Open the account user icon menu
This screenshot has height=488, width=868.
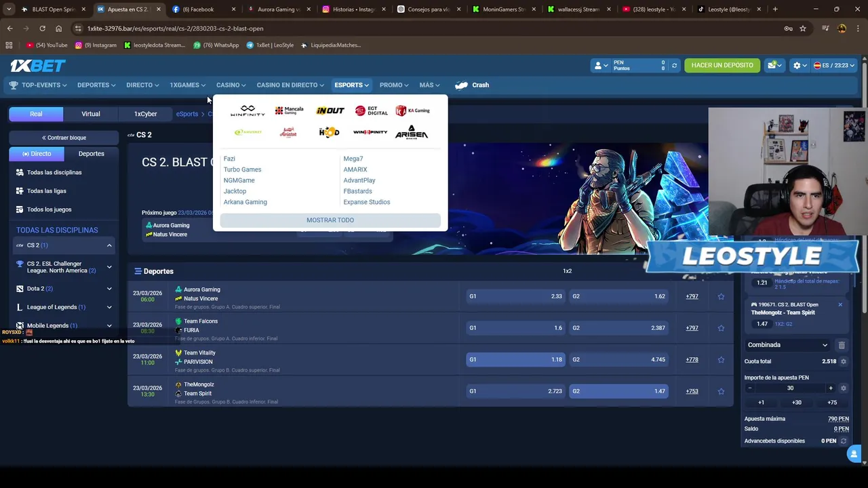click(600, 66)
